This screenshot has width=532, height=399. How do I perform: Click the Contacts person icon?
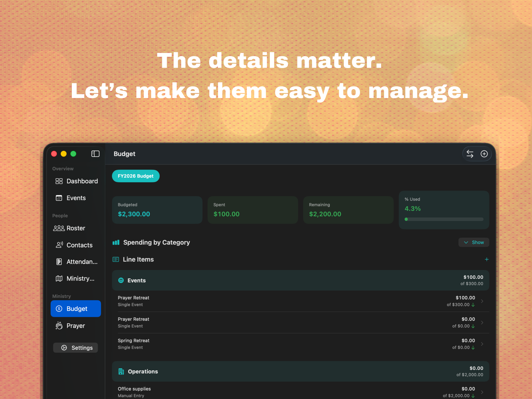coord(59,245)
